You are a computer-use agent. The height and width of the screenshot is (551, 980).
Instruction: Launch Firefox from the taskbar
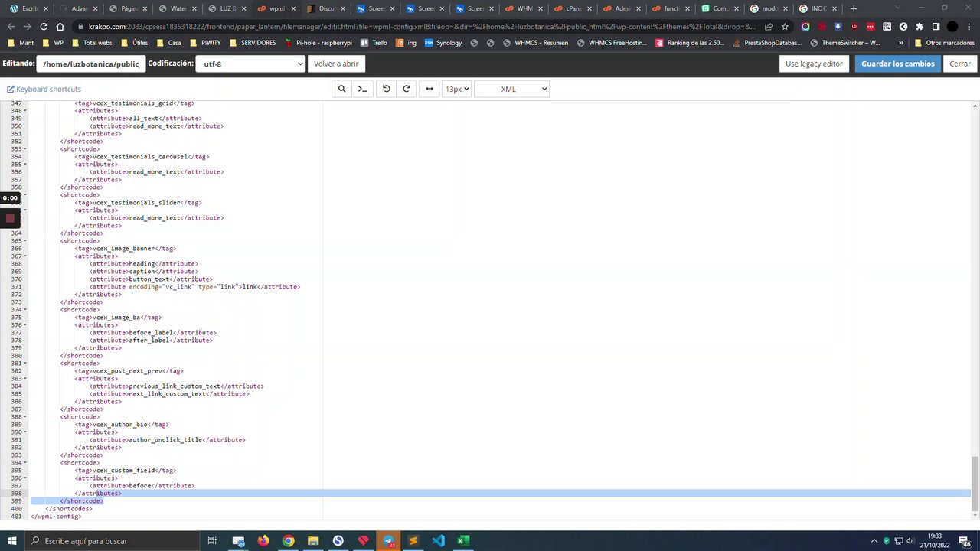click(263, 541)
